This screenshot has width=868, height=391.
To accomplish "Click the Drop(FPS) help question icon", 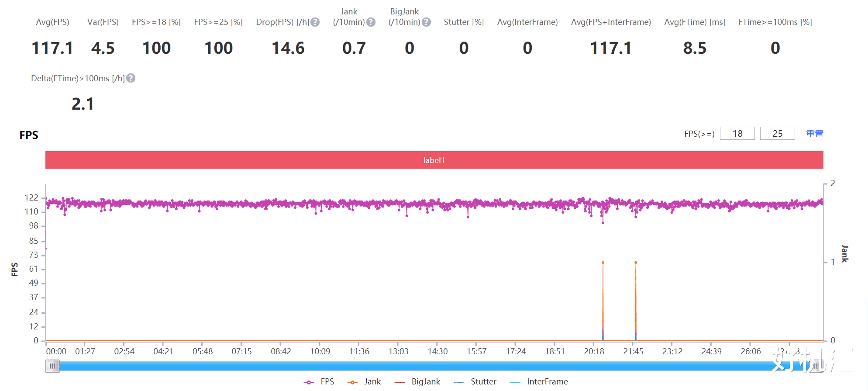I will pyautogui.click(x=315, y=22).
